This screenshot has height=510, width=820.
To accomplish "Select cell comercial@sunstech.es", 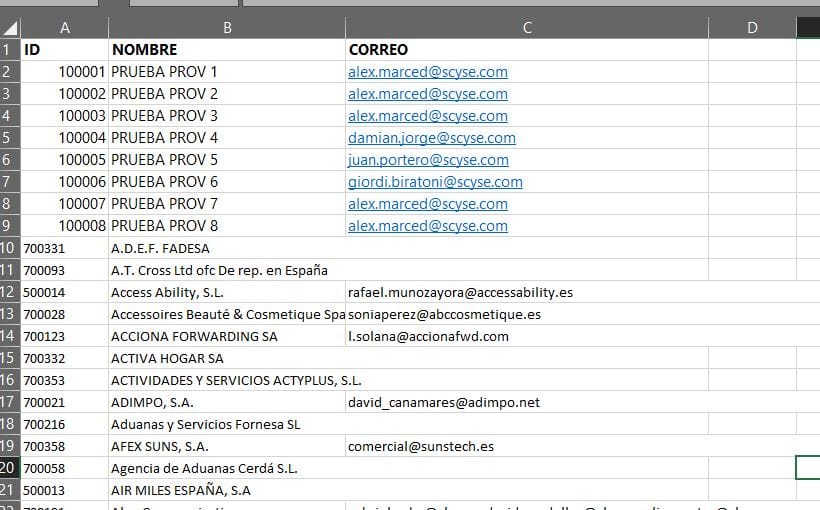I will pos(527,446).
